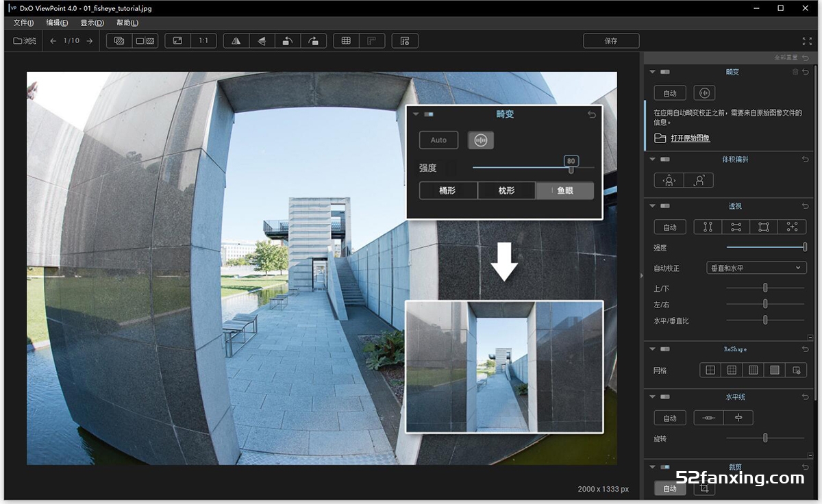Fit the image to the screen
Image resolution: width=822 pixels, height=504 pixels.
point(177,41)
